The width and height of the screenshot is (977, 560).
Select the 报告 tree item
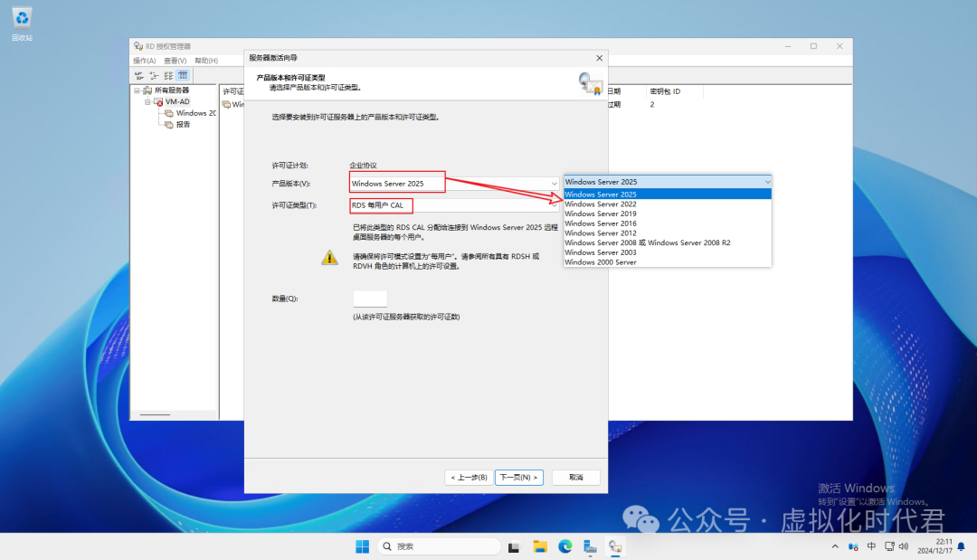click(x=183, y=124)
